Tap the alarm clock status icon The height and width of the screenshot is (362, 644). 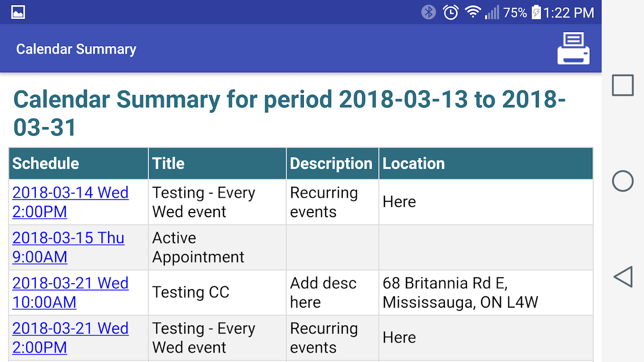tap(451, 12)
